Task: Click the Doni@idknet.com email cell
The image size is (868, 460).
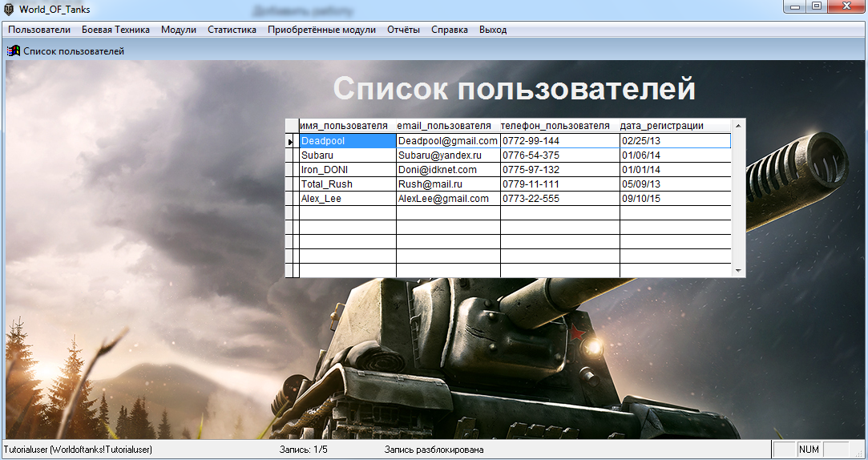Action: pos(448,170)
